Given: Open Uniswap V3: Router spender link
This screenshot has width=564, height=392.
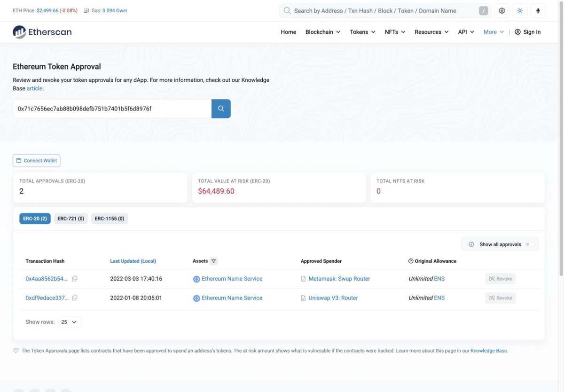Looking at the screenshot, I should [x=333, y=298].
